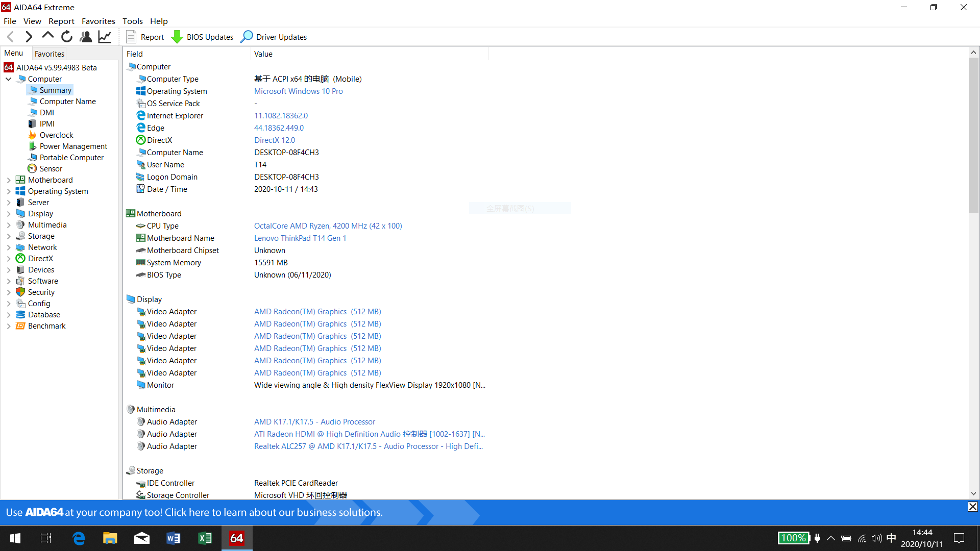Click the Back navigation arrow

coord(11,37)
